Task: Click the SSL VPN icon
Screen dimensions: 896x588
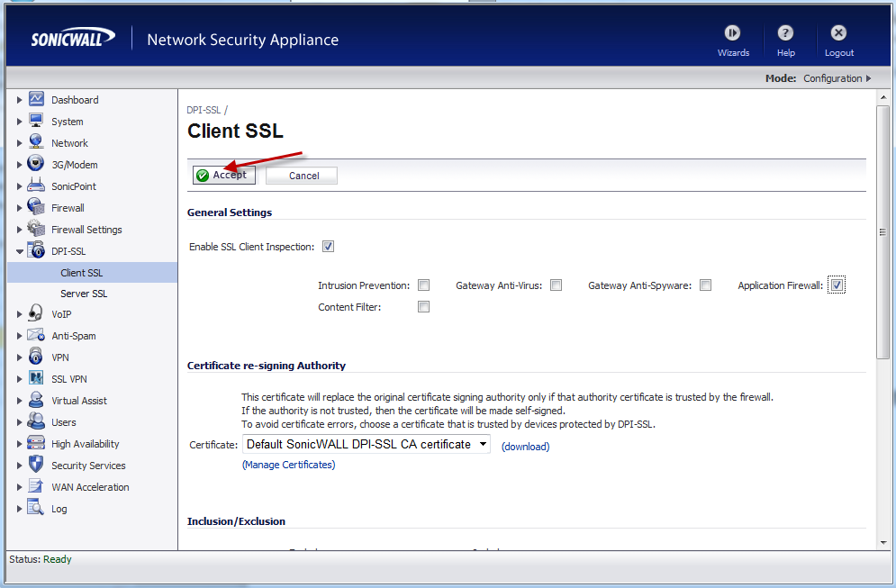Action: (x=36, y=377)
